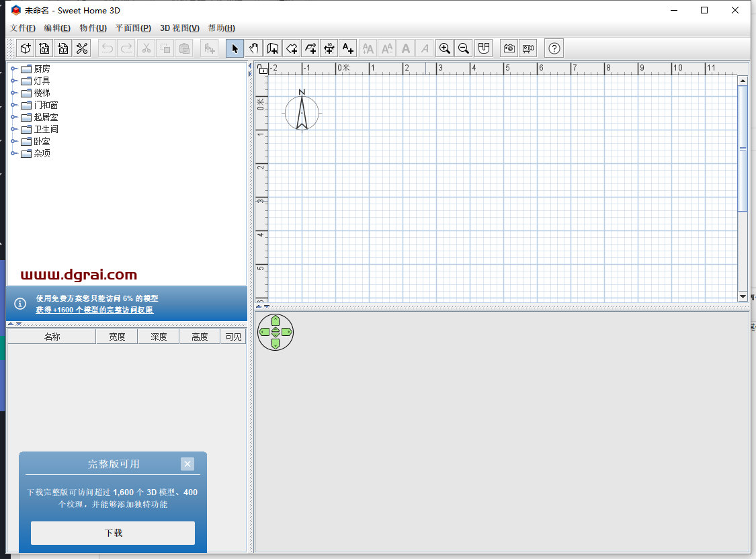Open the Preferences tool icon
This screenshot has width=756, height=559.
point(82,48)
